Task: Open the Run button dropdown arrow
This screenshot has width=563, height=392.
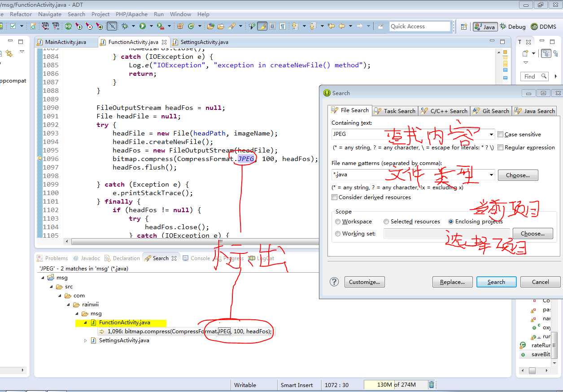Action: pos(151,26)
